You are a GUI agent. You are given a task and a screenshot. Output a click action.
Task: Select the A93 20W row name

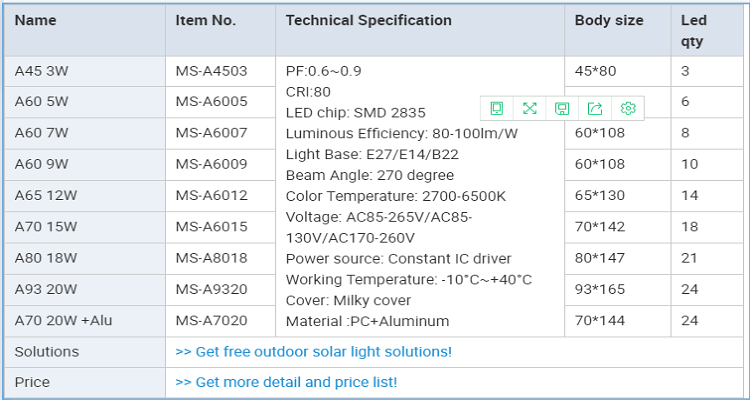[x=45, y=290]
